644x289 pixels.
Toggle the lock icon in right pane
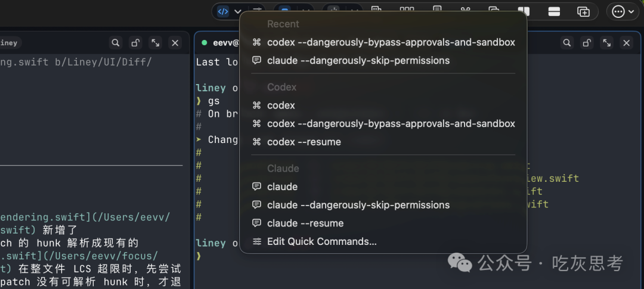587,43
